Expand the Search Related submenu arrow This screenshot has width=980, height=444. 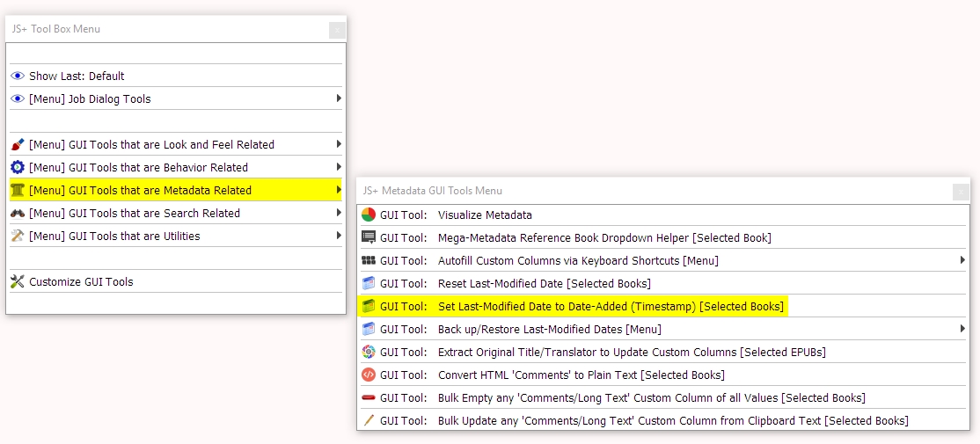[x=338, y=212]
